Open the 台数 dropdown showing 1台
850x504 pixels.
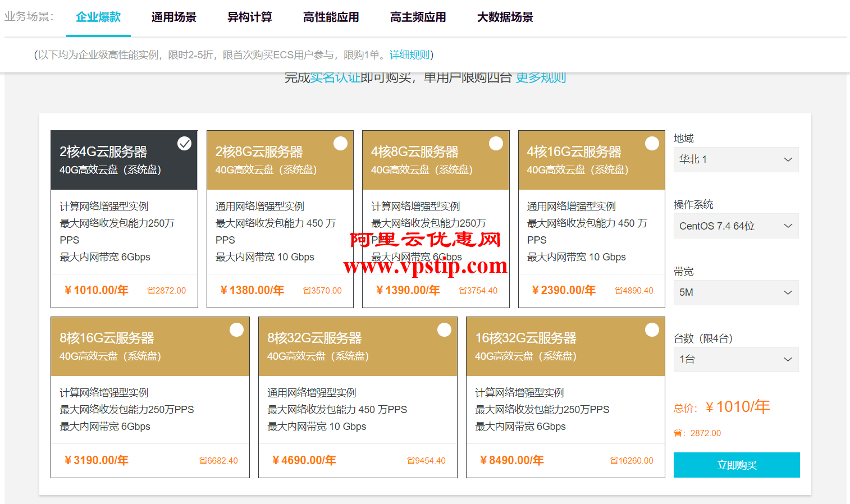736,359
